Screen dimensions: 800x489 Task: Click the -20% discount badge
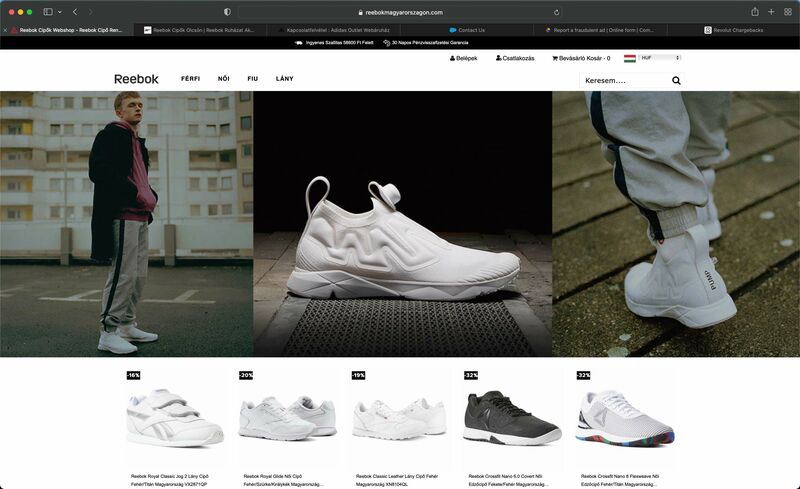coord(246,375)
